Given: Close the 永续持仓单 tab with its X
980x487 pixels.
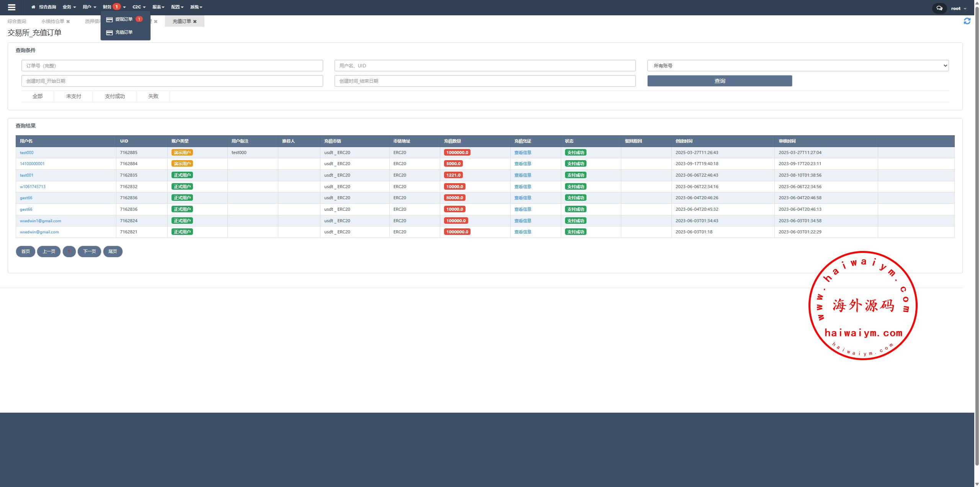Looking at the screenshot, I should tap(68, 21).
